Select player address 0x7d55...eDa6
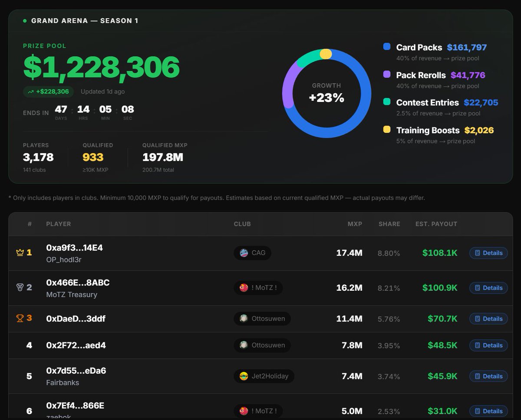521x420 pixels. (76, 371)
